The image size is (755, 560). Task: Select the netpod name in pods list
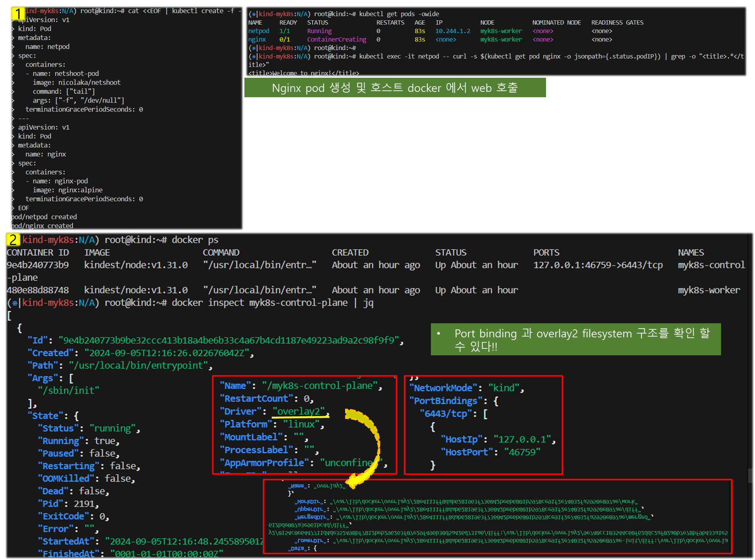pos(259,31)
